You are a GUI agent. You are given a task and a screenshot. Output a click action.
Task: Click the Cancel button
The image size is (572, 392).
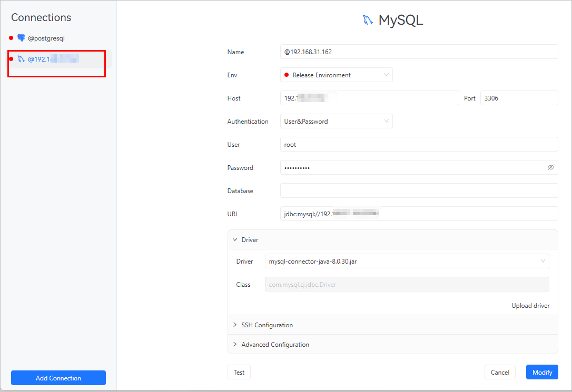point(500,372)
